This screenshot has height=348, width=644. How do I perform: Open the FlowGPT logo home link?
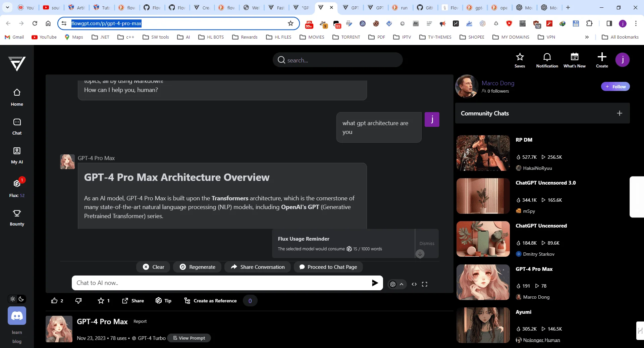17,63
